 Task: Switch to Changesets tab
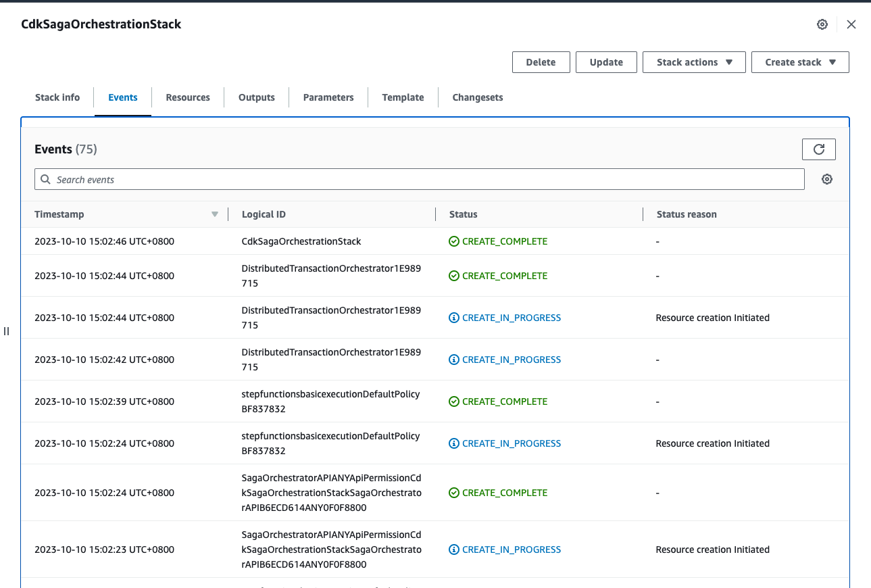(478, 97)
